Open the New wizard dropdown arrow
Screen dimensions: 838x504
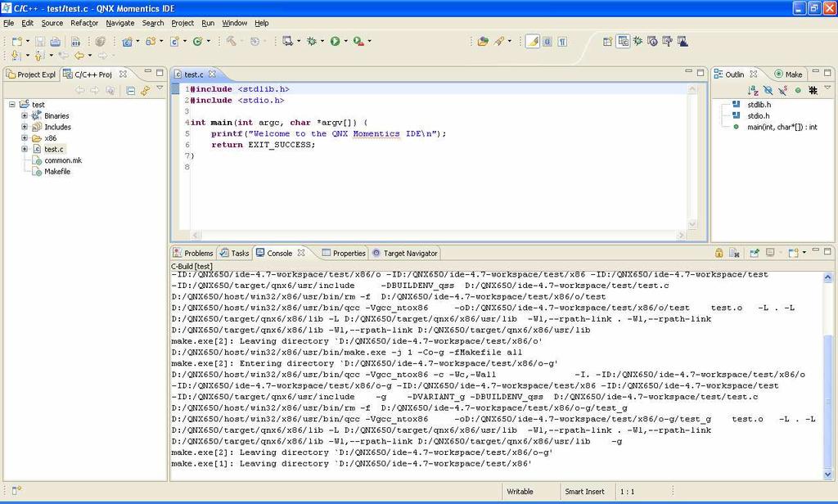(28, 41)
